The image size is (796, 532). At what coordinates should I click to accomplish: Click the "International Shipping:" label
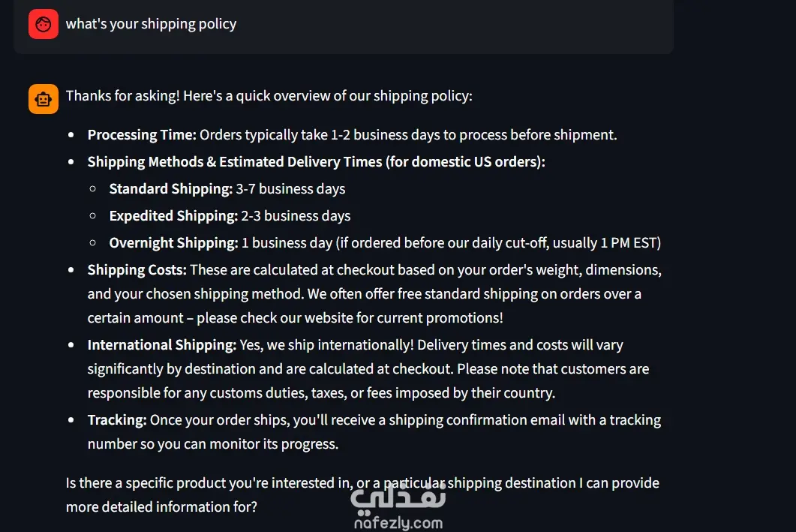pos(162,345)
